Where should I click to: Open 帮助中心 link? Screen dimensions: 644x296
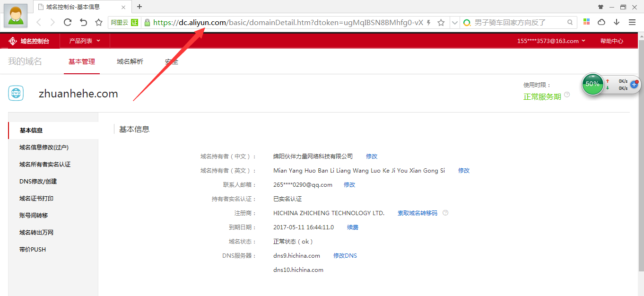click(x=612, y=41)
